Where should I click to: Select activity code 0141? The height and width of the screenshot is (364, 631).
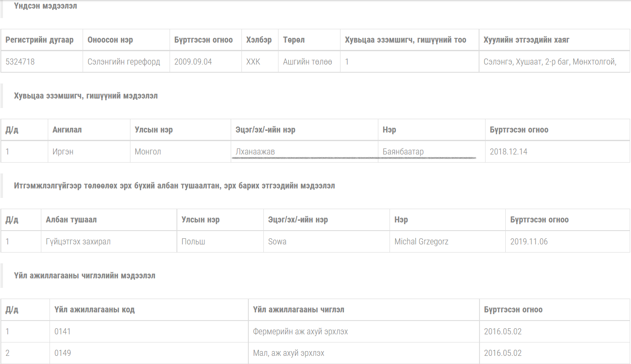62,331
